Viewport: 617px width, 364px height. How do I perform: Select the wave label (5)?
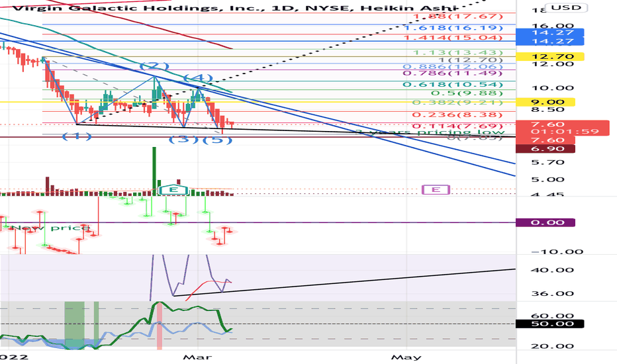[x=217, y=139]
